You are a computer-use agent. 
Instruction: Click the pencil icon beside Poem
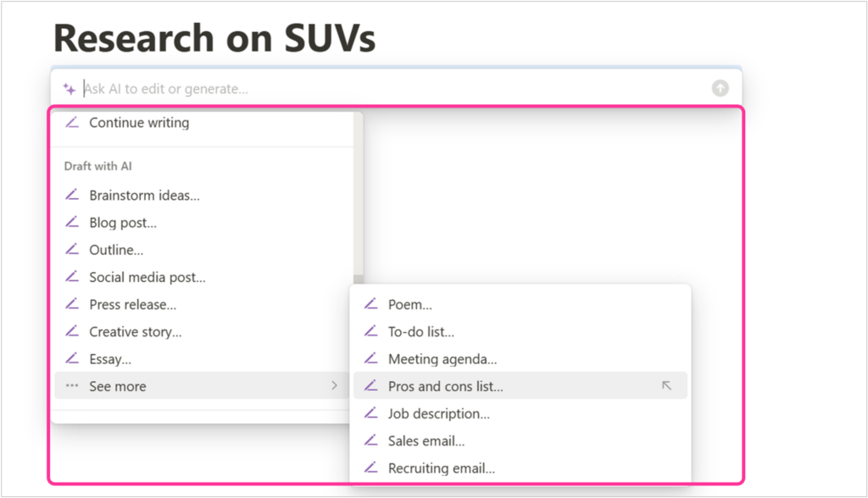372,304
